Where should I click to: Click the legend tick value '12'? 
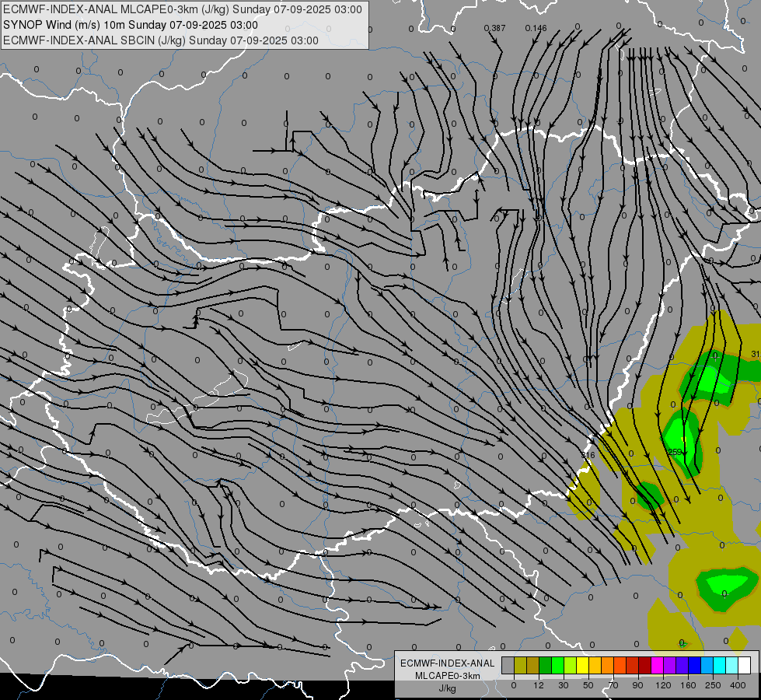click(x=539, y=685)
